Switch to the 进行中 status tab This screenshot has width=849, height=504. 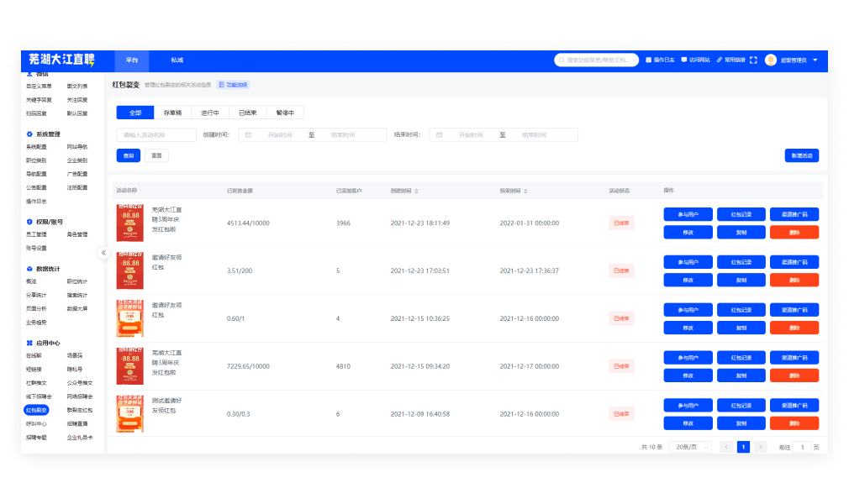209,113
